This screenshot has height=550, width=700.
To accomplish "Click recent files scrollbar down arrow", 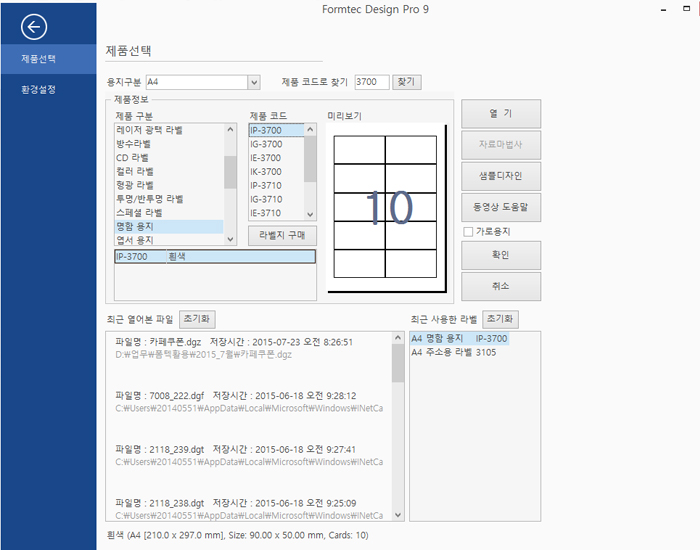I will pos(398,515).
